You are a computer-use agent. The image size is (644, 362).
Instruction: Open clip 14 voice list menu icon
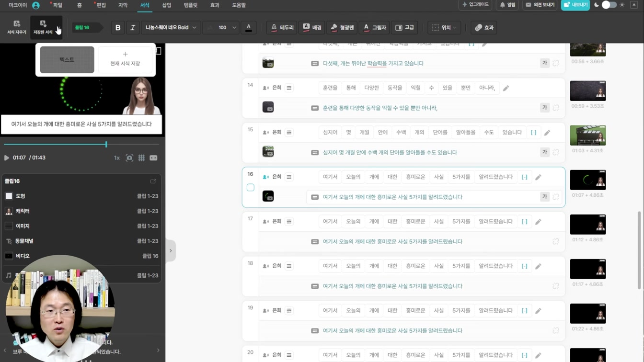[x=289, y=88]
